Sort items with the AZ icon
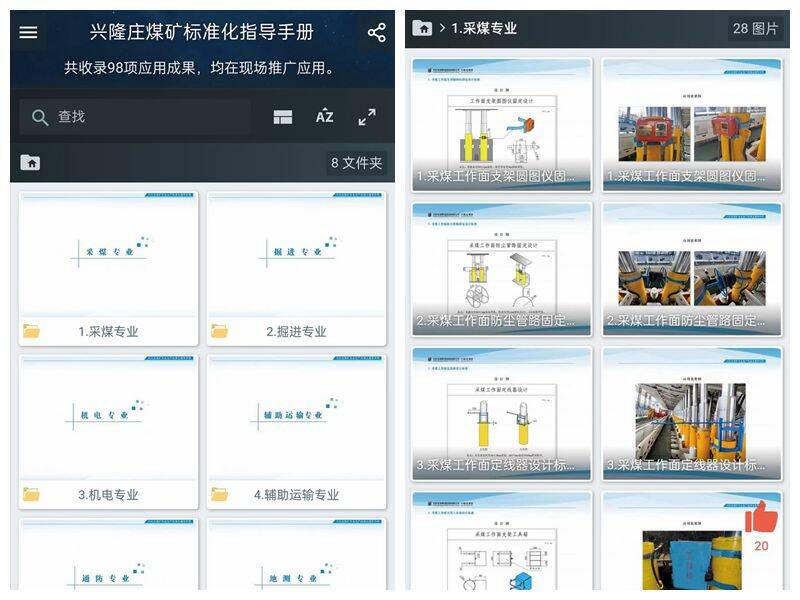800x600 pixels. pyautogui.click(x=324, y=117)
